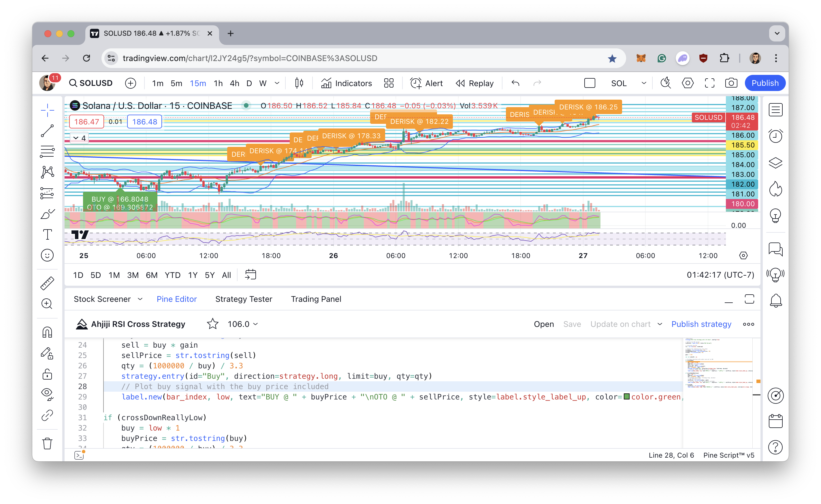This screenshot has width=821, height=504.
Task: Open chart settings hexagon icon
Action: [688, 83]
